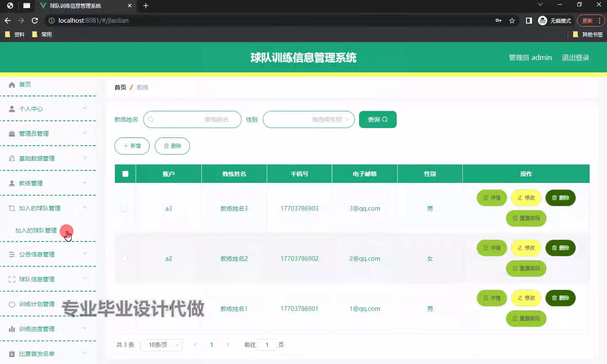Open the 10条/页 page size dropdown
The image size is (607, 364).
pos(161,345)
